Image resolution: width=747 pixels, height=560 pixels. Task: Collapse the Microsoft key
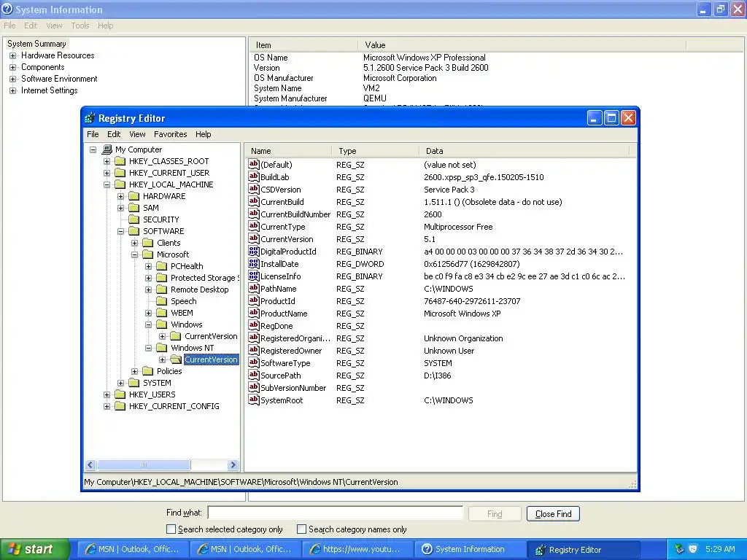pos(135,254)
